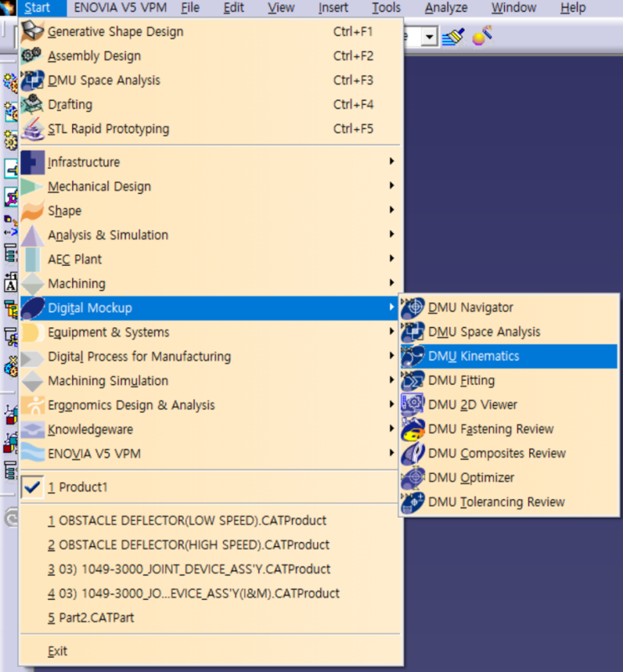Click the DMU Navigator icon
623x672 pixels.
[x=413, y=307]
